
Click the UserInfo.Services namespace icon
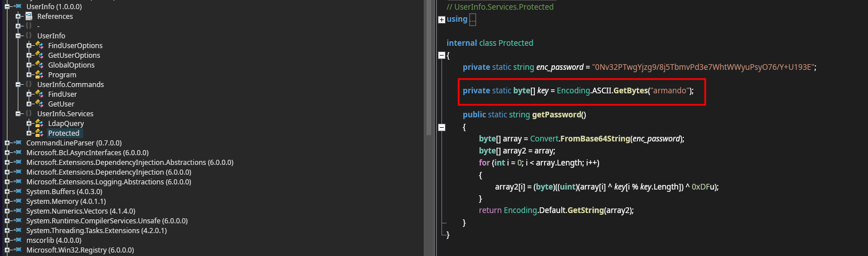[x=29, y=113]
